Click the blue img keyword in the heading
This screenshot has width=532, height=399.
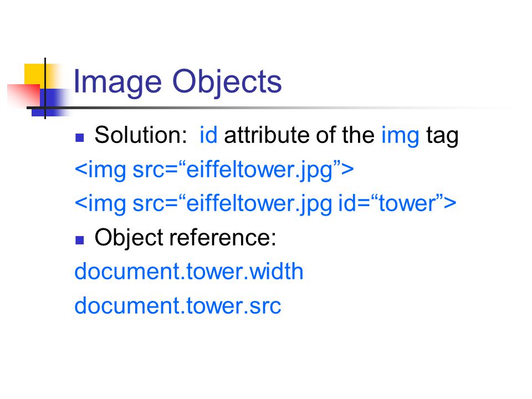pyautogui.click(x=400, y=136)
